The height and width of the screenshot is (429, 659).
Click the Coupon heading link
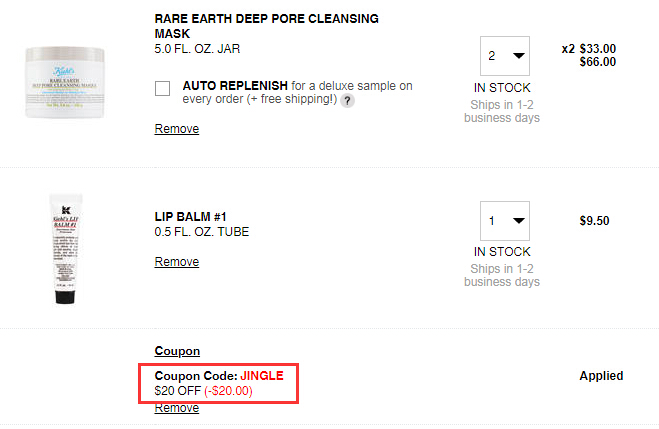[x=177, y=351]
